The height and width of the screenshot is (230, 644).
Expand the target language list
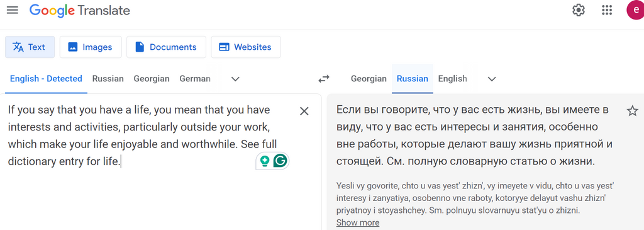point(492,79)
